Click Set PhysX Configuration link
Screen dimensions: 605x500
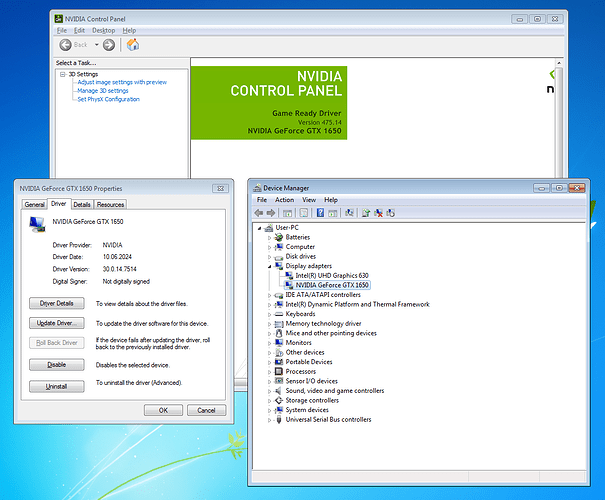click(108, 99)
